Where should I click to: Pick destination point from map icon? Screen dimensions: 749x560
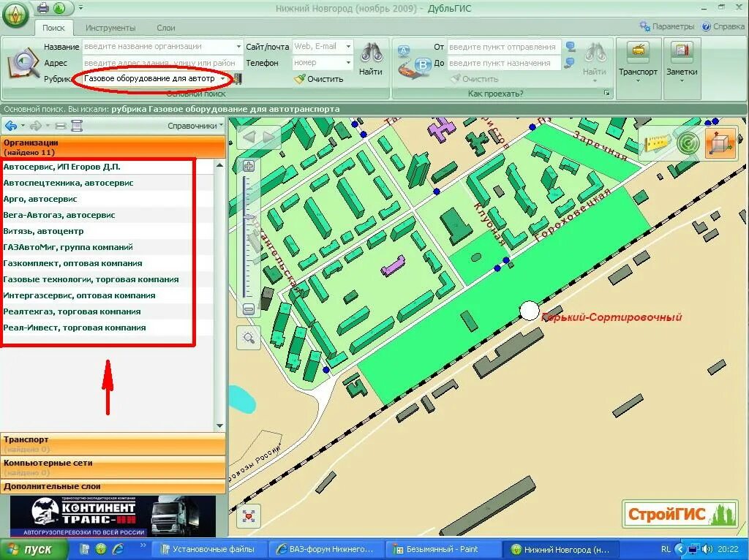tap(570, 63)
